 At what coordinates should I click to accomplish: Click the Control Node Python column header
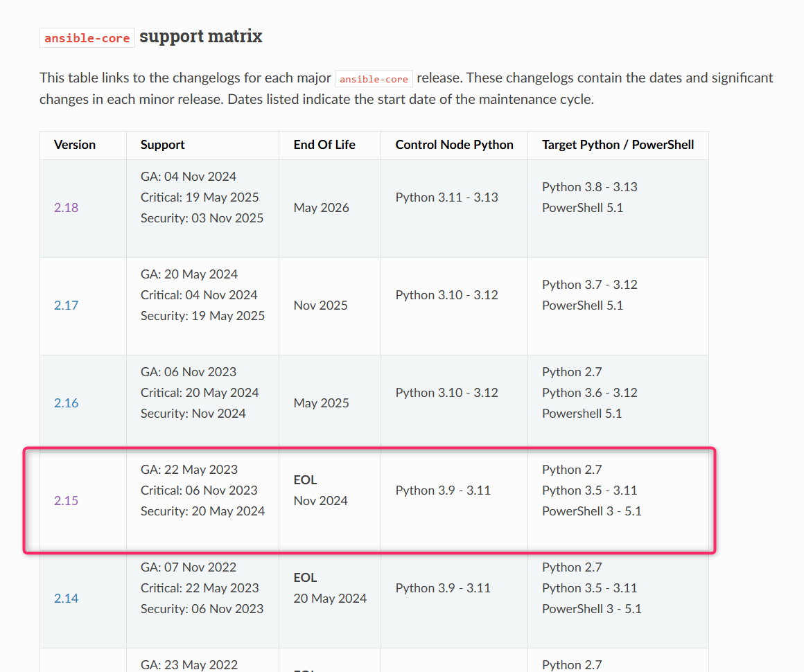coord(454,145)
